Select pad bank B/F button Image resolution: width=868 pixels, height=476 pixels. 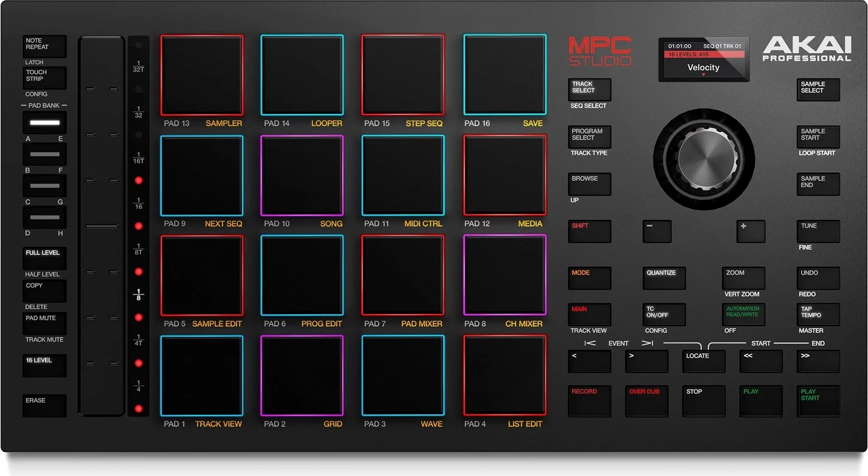(45, 154)
